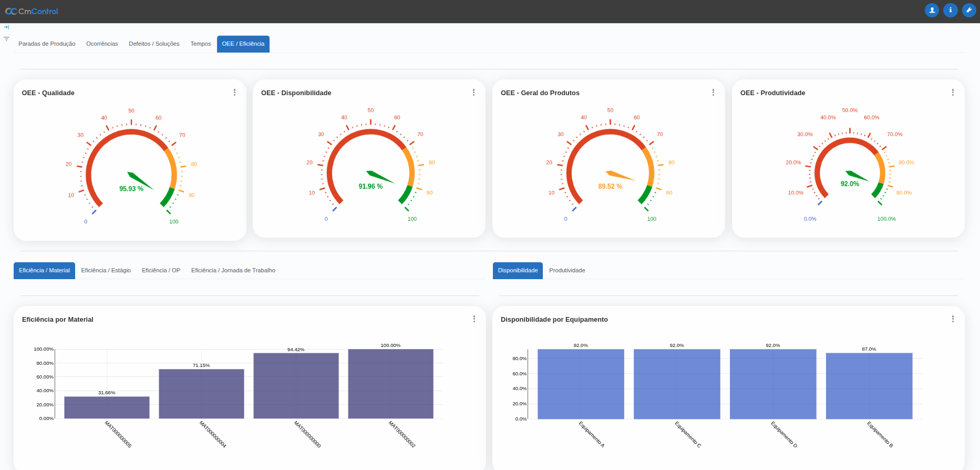Click the MAT000000002 bar in chart

[x=390, y=384]
